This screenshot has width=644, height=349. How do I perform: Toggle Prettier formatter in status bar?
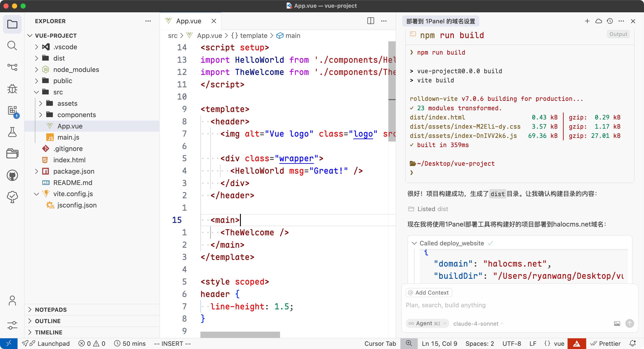coord(605,343)
